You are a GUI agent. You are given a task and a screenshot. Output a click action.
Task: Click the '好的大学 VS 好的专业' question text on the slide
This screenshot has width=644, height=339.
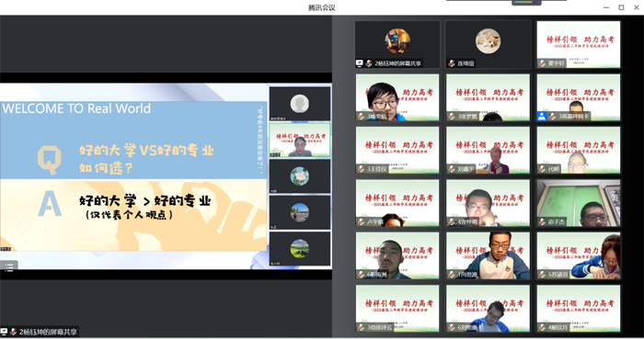(146, 151)
